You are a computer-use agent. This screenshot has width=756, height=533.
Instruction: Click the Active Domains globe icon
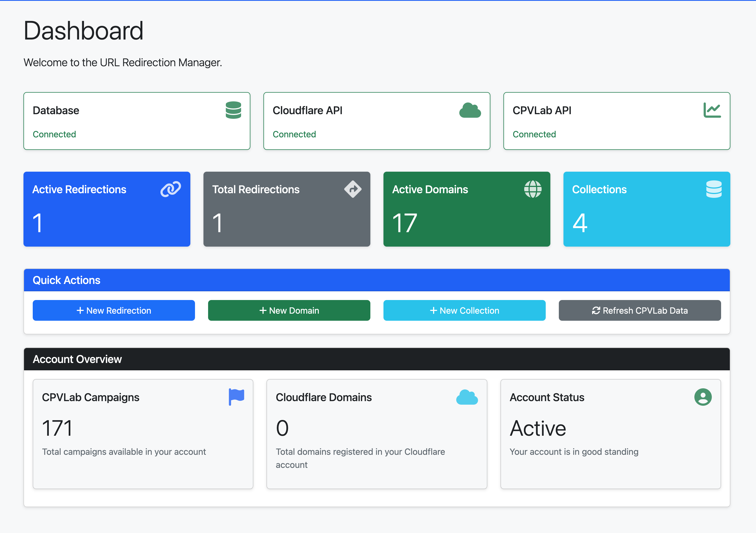click(x=533, y=189)
